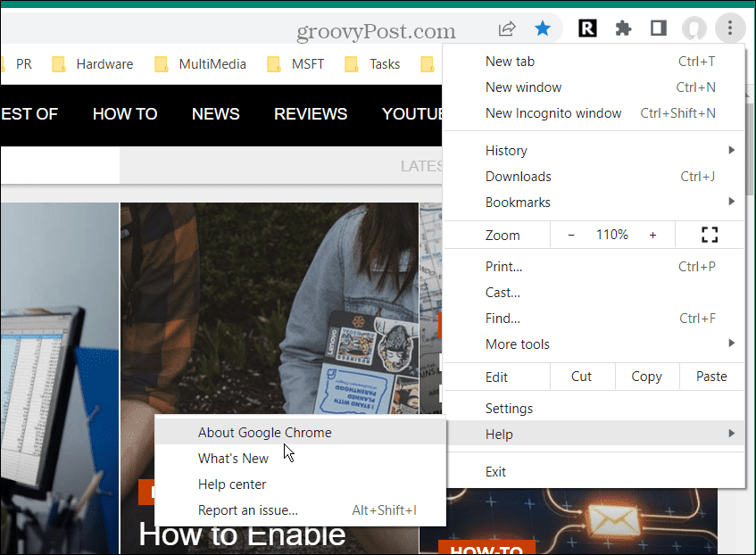This screenshot has height=555, width=756.
Task: Select New tab from the menu
Action: [x=594, y=62]
